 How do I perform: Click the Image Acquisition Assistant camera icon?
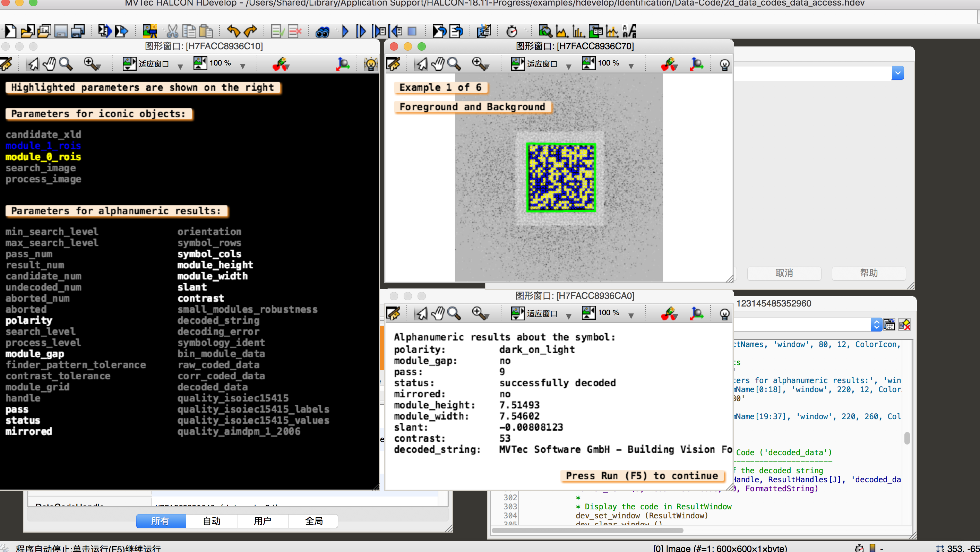click(x=149, y=31)
